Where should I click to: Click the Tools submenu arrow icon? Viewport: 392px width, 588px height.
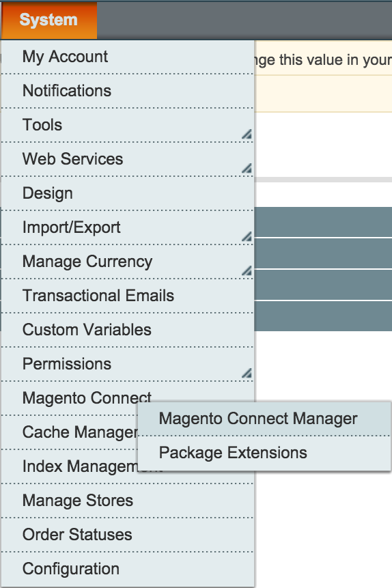click(x=247, y=134)
